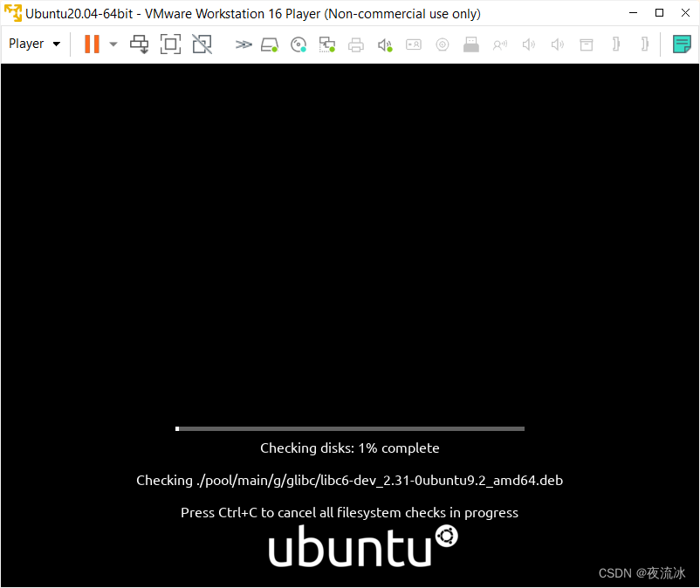
Task: Maximize the VMware Player window
Action: click(659, 13)
